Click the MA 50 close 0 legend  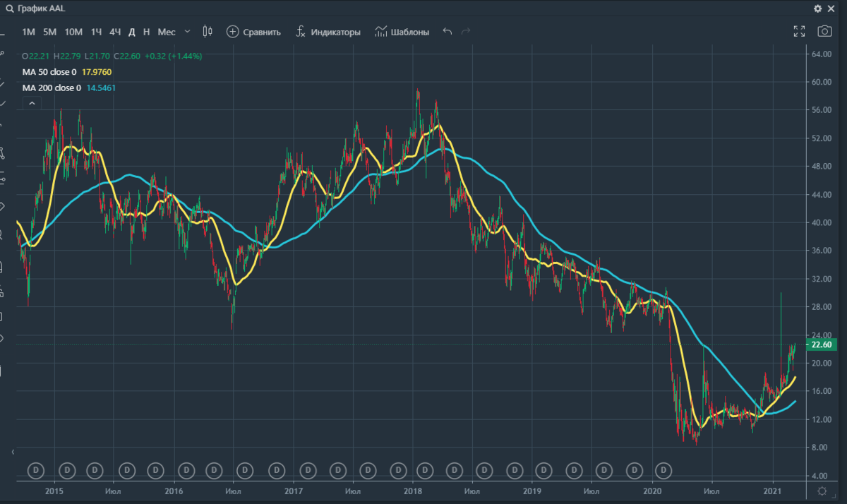(x=49, y=72)
